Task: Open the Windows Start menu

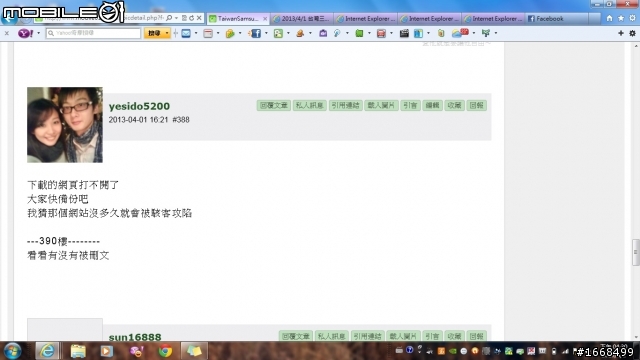Action: pos(12,351)
